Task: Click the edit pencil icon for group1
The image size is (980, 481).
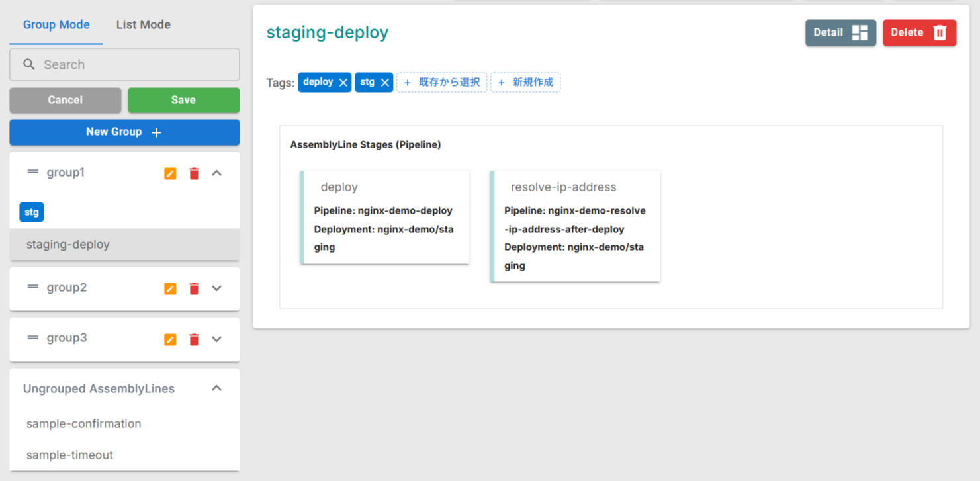Action: 169,173
